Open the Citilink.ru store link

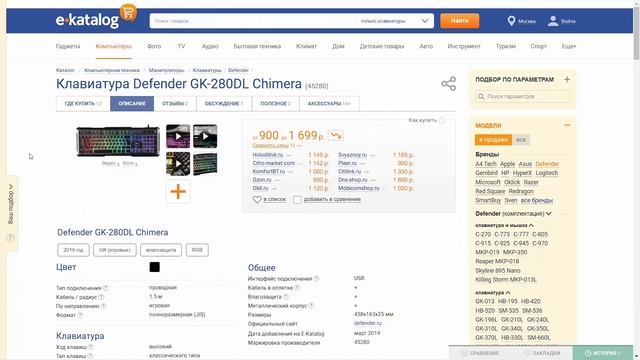(349, 171)
